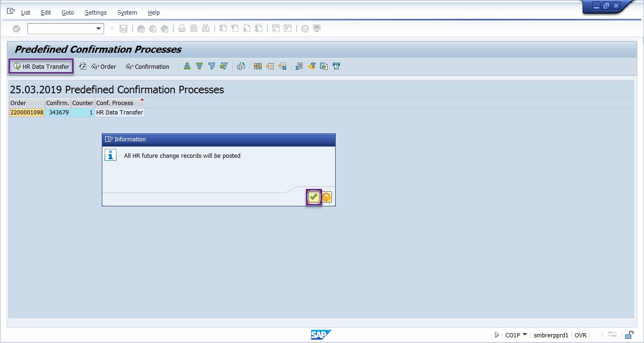This screenshot has height=343, width=644.
Task: Expand the CO1P transaction dropdown in status bar
Action: (x=525, y=335)
